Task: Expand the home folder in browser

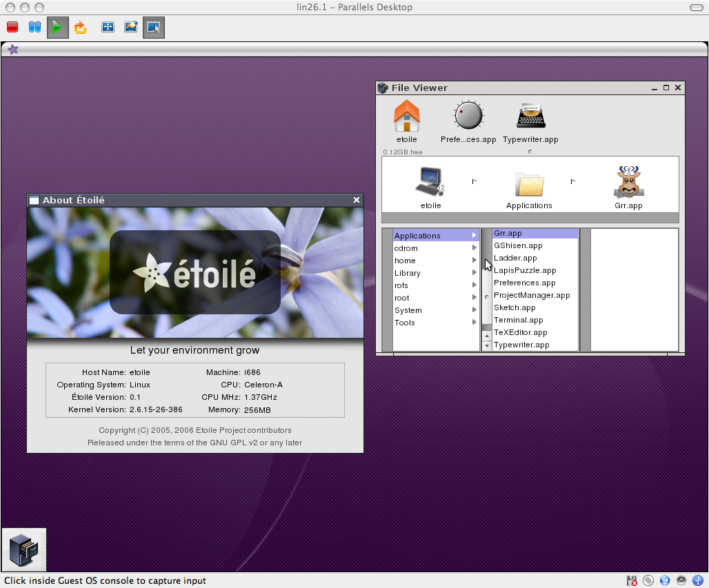Action: point(474,261)
